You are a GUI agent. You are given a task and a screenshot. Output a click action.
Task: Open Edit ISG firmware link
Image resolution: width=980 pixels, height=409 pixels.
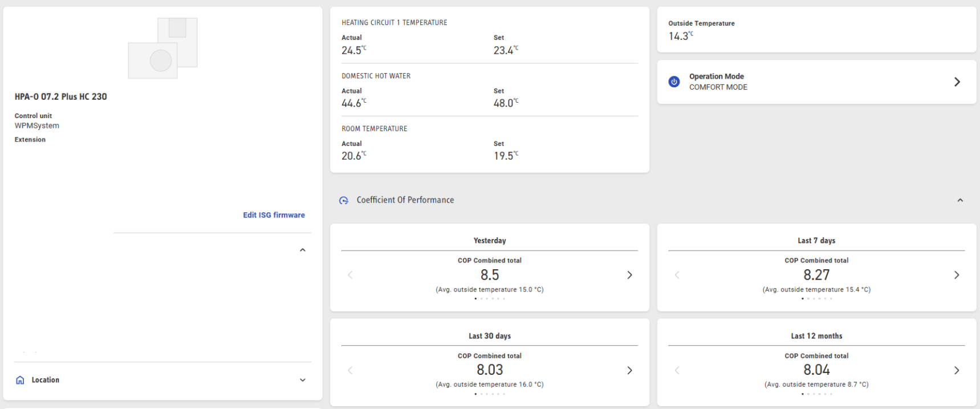274,215
